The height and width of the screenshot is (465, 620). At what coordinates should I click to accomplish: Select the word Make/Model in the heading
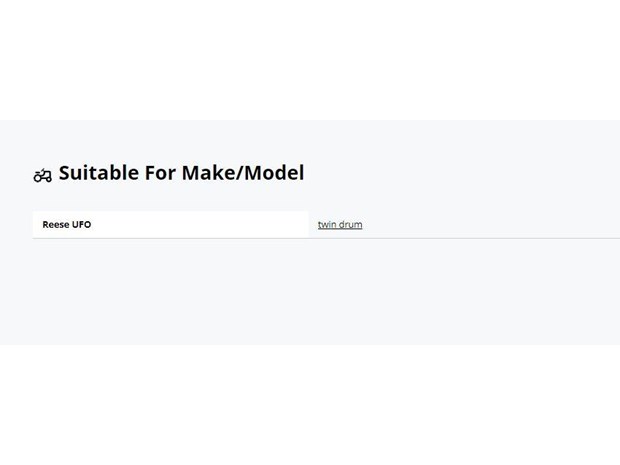pyautogui.click(x=243, y=173)
